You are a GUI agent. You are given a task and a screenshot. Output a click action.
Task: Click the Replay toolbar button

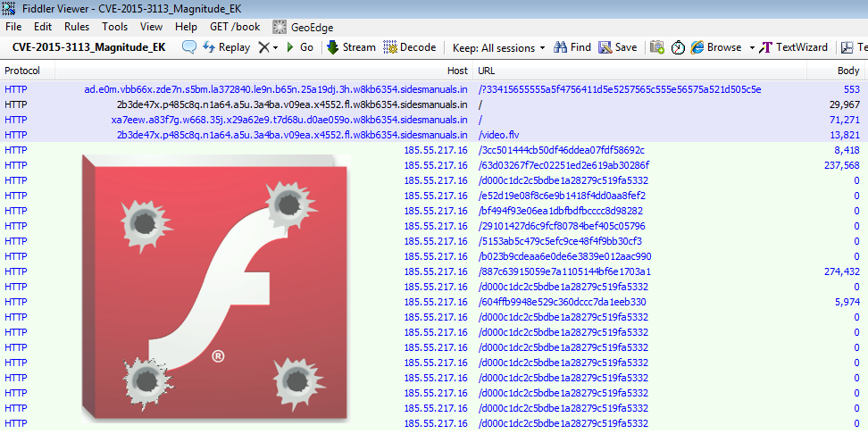point(227,47)
